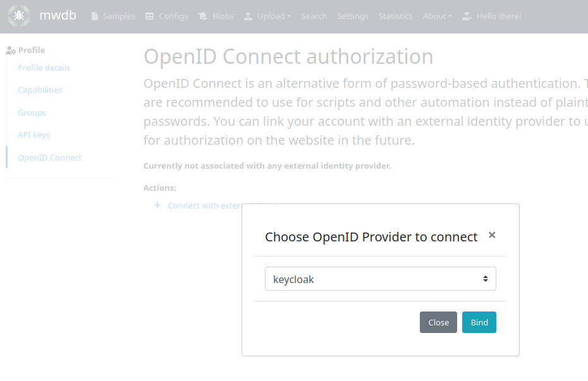Click the 'OpenID Connect authorization' heading

[x=288, y=57]
